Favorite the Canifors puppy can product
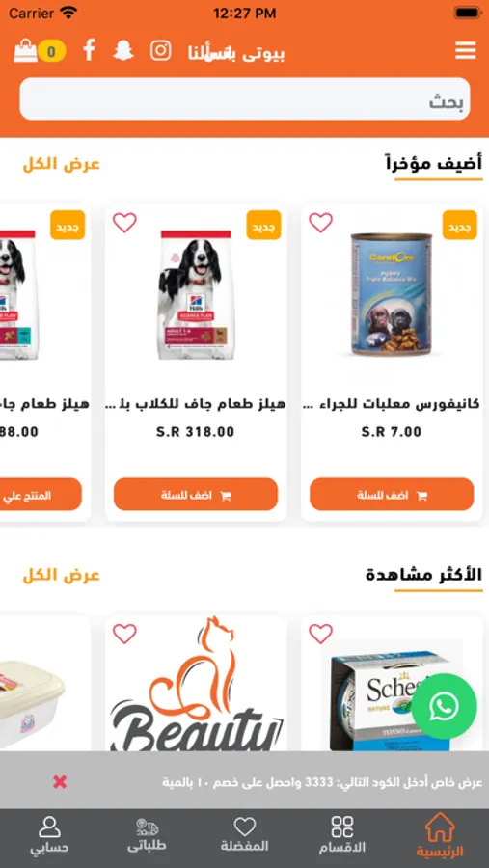The image size is (489, 868). tap(320, 223)
